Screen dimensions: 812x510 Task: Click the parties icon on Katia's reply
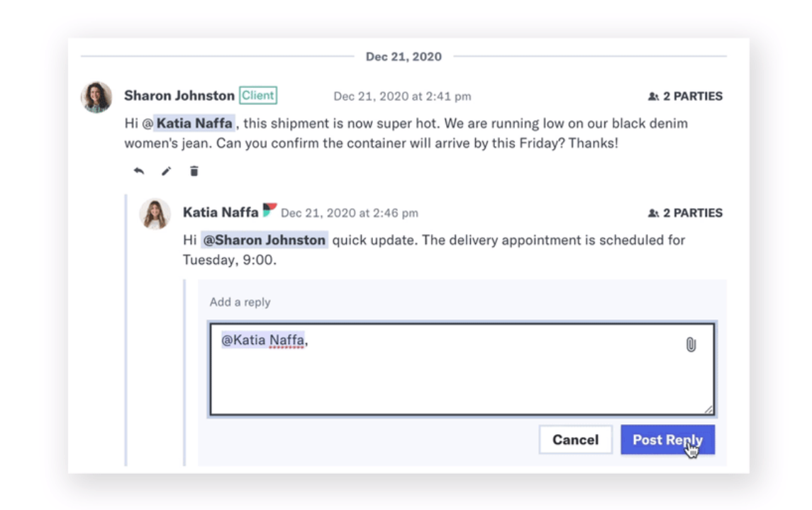(654, 214)
